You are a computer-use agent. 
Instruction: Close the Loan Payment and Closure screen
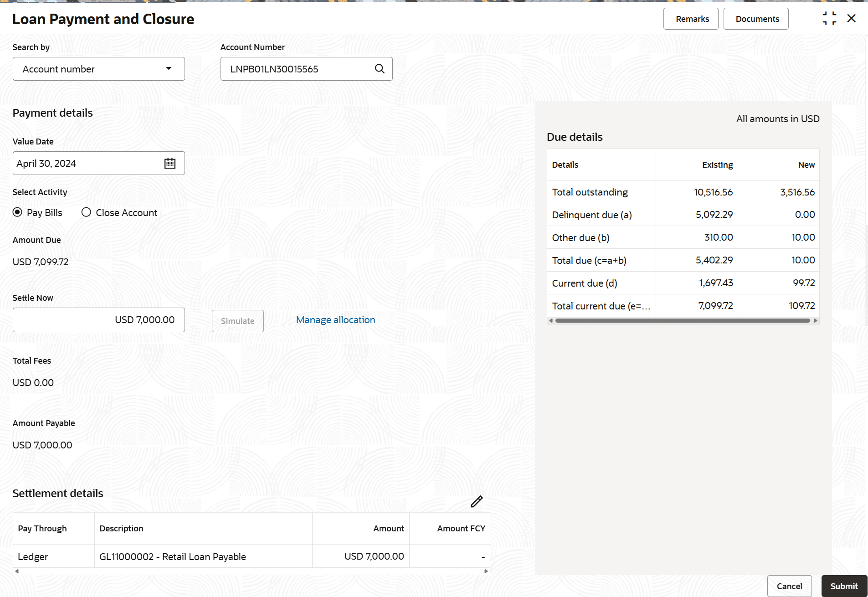[851, 19]
